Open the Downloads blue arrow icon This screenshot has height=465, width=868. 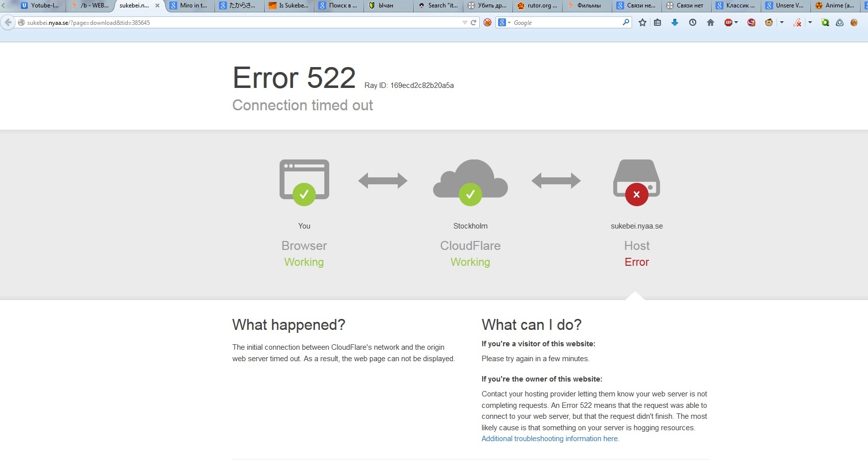(x=675, y=22)
